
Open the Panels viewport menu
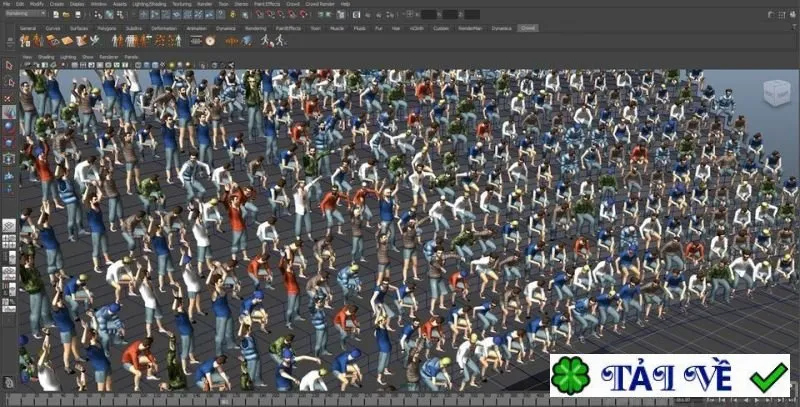tap(131, 57)
